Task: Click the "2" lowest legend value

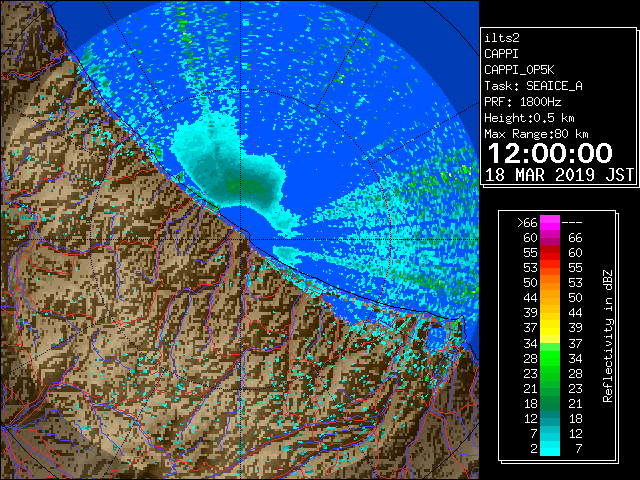Action: [x=533, y=448]
